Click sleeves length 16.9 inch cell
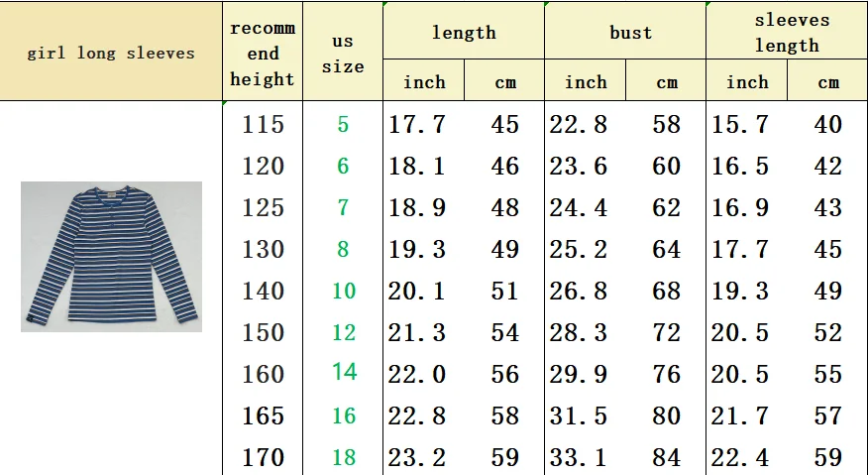 740,208
